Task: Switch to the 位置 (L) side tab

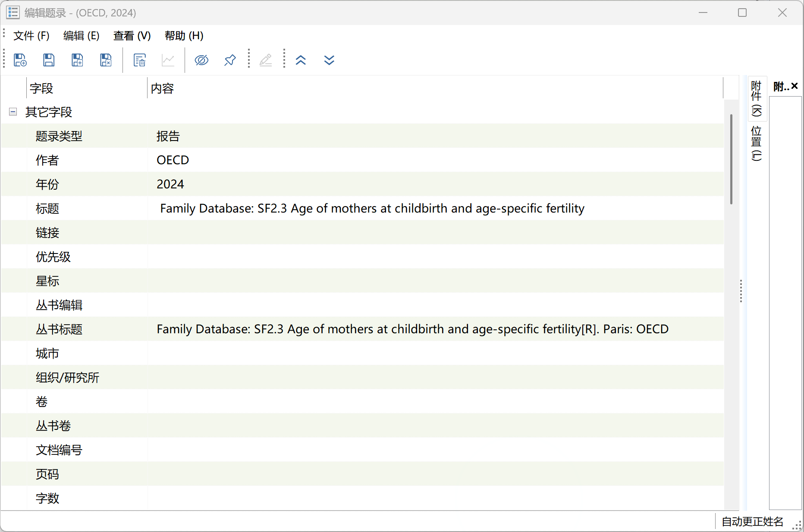Action: [x=757, y=143]
